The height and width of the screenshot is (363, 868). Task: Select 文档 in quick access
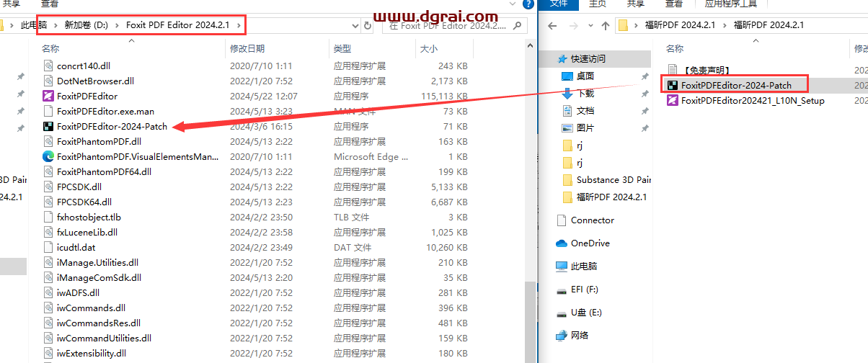[x=585, y=110]
